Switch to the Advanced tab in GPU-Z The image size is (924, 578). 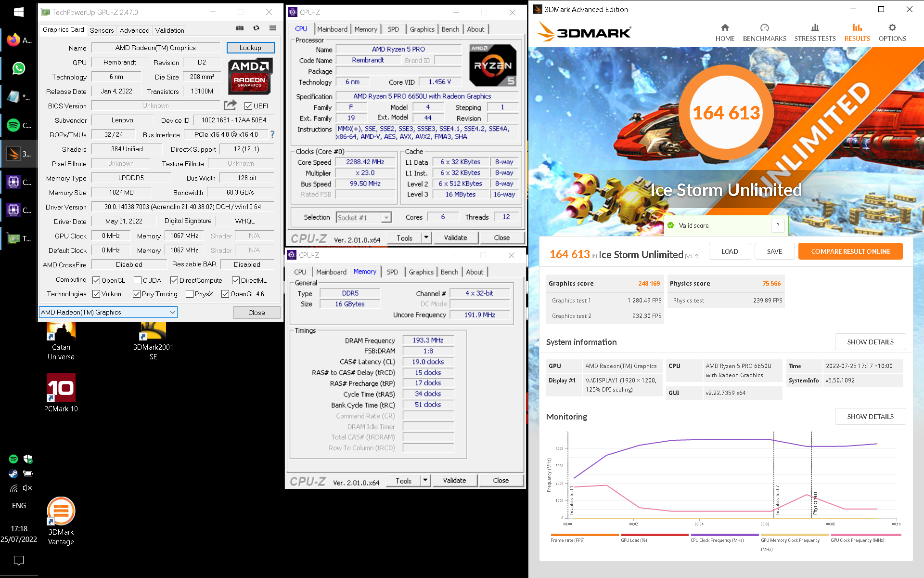click(x=134, y=30)
